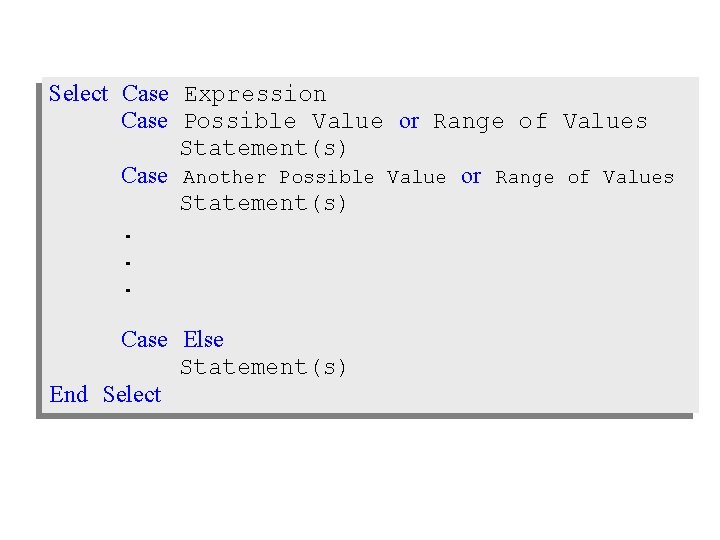Click "Statement(s)" under "Another Possible Value"
This screenshot has width=720, height=540.
(263, 204)
